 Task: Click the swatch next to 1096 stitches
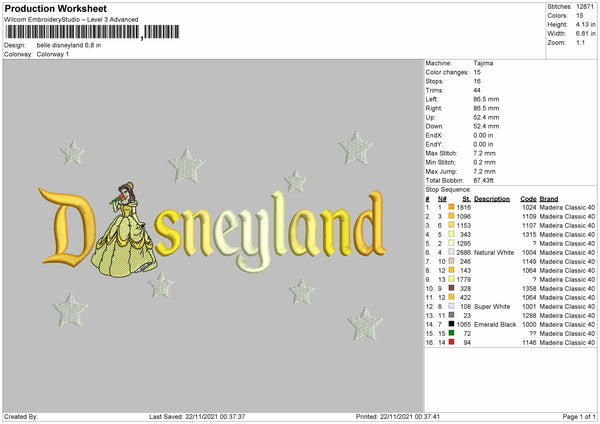tap(452, 216)
